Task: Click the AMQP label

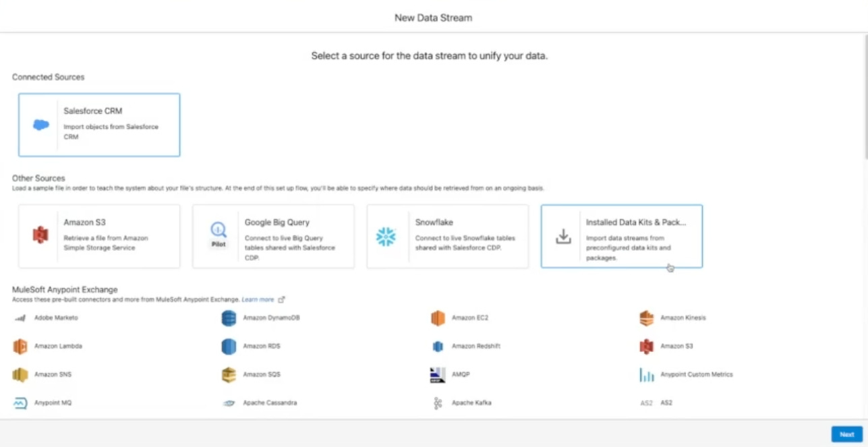Action: [x=460, y=374]
